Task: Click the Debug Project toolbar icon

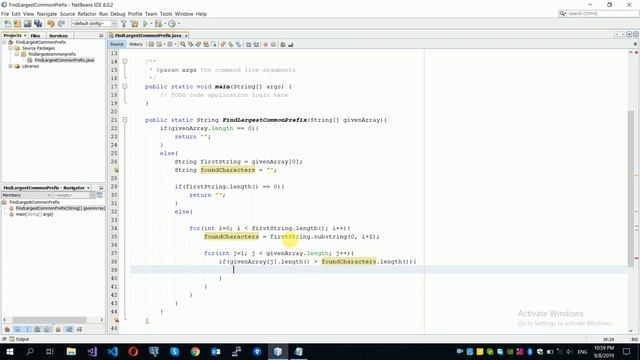Action: tap(158, 24)
